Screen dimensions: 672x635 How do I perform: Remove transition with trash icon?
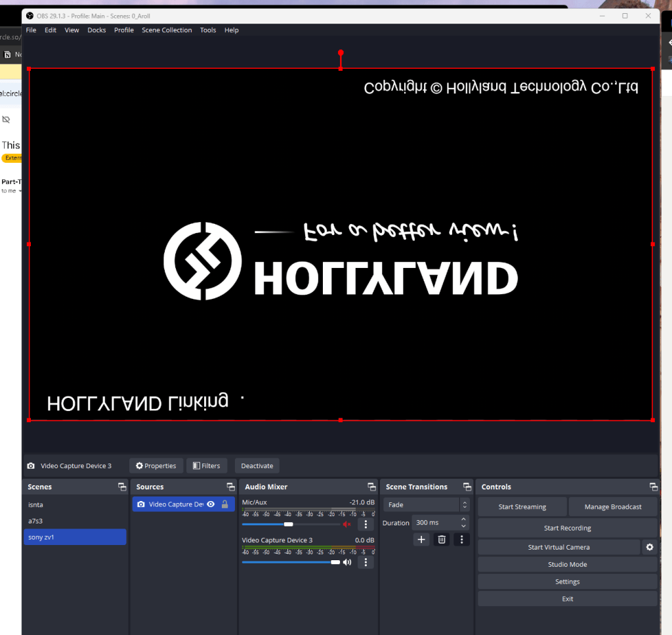pos(442,539)
